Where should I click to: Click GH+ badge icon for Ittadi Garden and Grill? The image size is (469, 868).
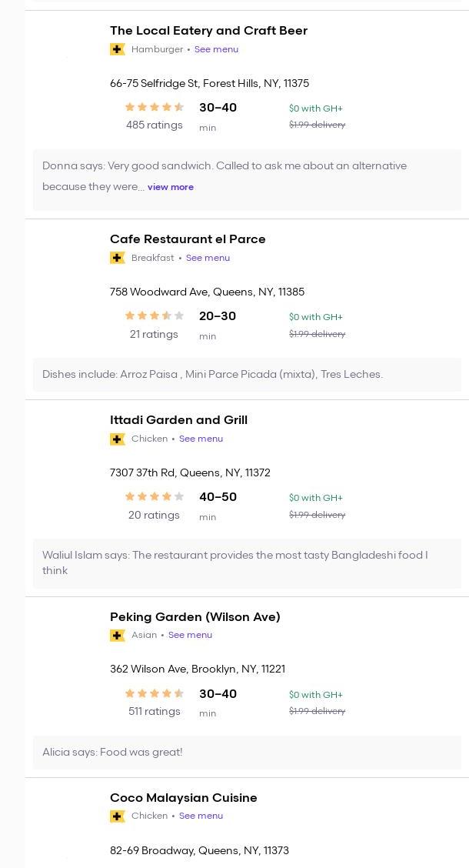pyautogui.click(x=117, y=439)
